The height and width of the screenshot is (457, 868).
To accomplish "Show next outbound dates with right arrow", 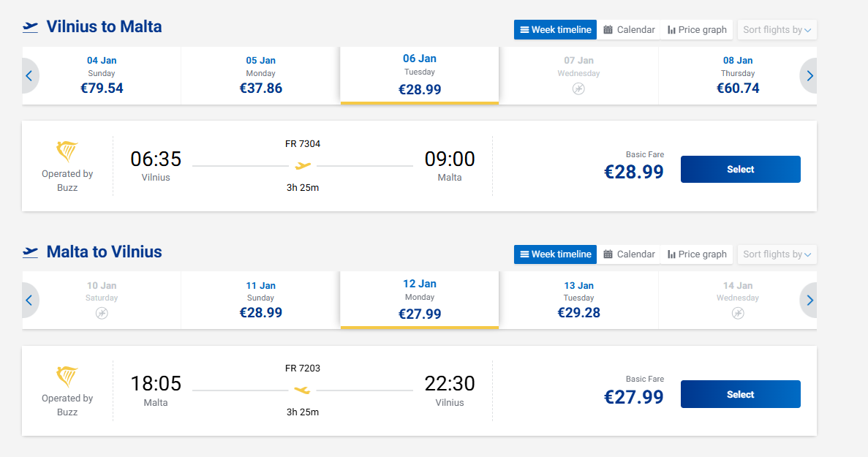I will (809, 76).
